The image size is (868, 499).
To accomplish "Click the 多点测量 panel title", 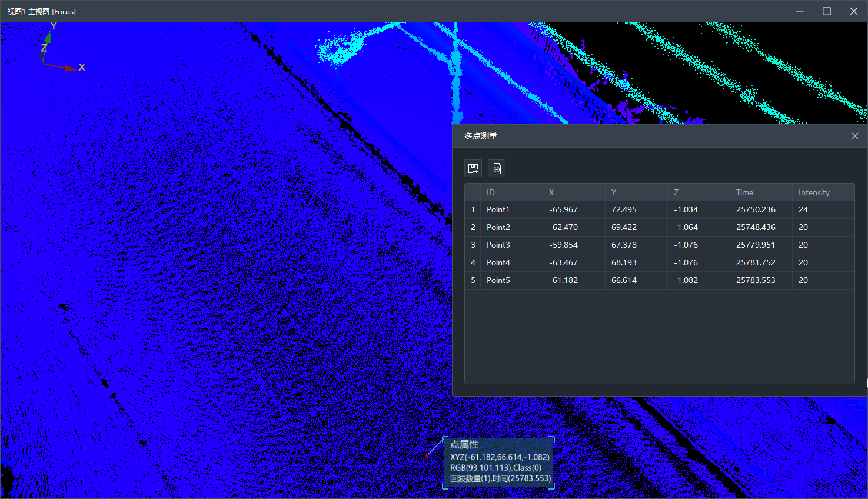I will click(x=481, y=136).
